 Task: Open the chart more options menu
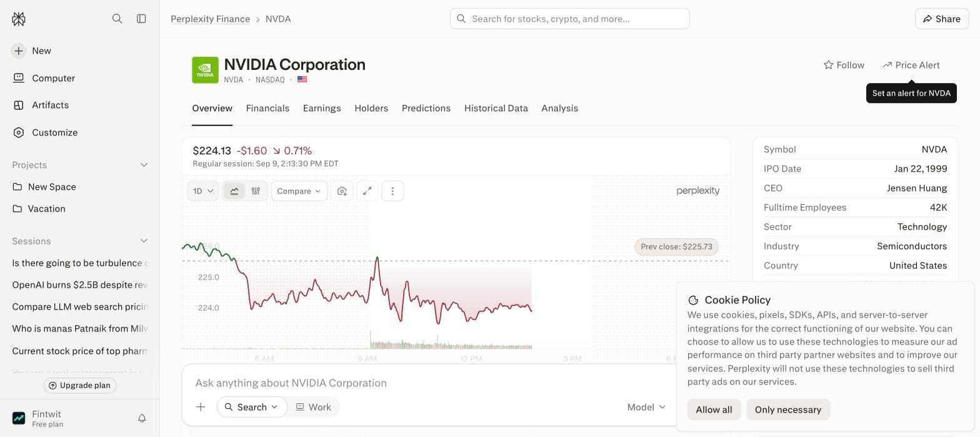click(x=392, y=191)
